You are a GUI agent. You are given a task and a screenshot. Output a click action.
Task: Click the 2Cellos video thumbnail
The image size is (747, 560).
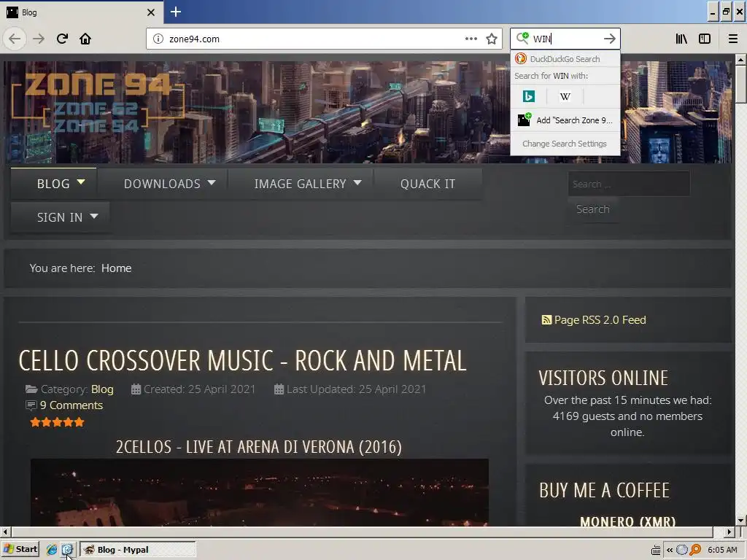[x=259, y=492]
